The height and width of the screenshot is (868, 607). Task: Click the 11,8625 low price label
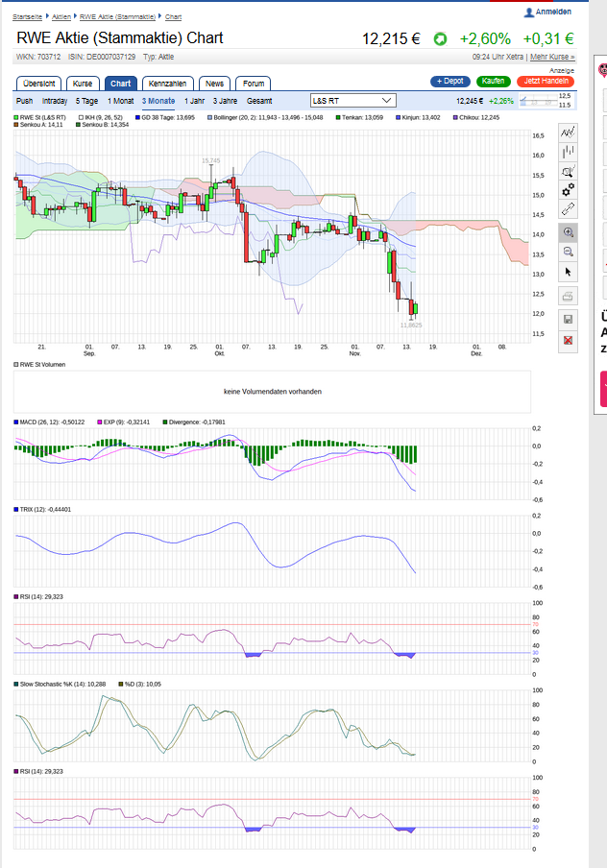pos(411,325)
